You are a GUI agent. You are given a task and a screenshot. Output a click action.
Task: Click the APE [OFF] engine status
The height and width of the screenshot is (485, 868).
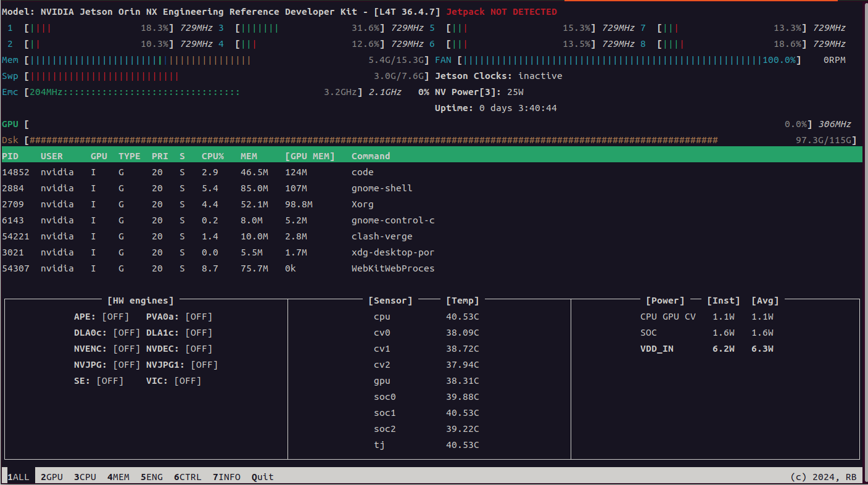[101, 317]
